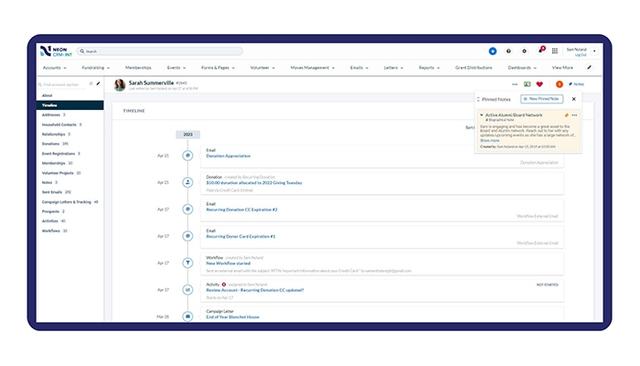Viewport: 640px width, 366px height.
Task: Click the New Pinned Note button
Action: tap(542, 99)
